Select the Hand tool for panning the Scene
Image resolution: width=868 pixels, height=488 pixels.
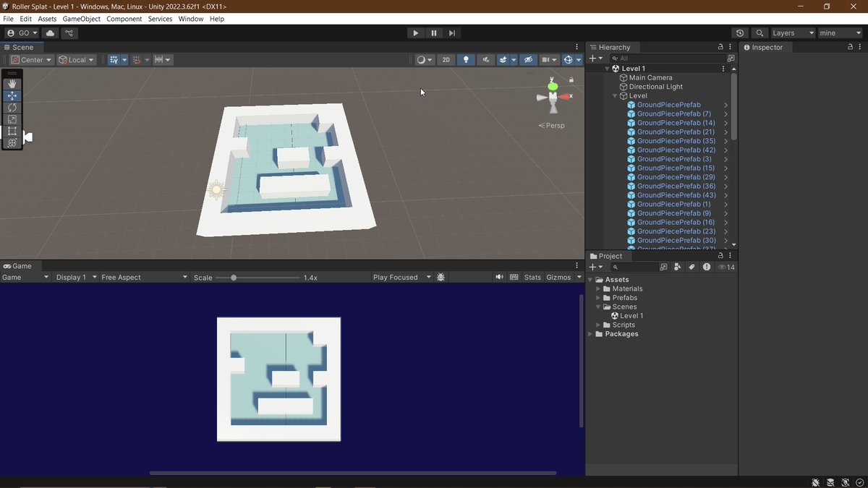(x=12, y=84)
